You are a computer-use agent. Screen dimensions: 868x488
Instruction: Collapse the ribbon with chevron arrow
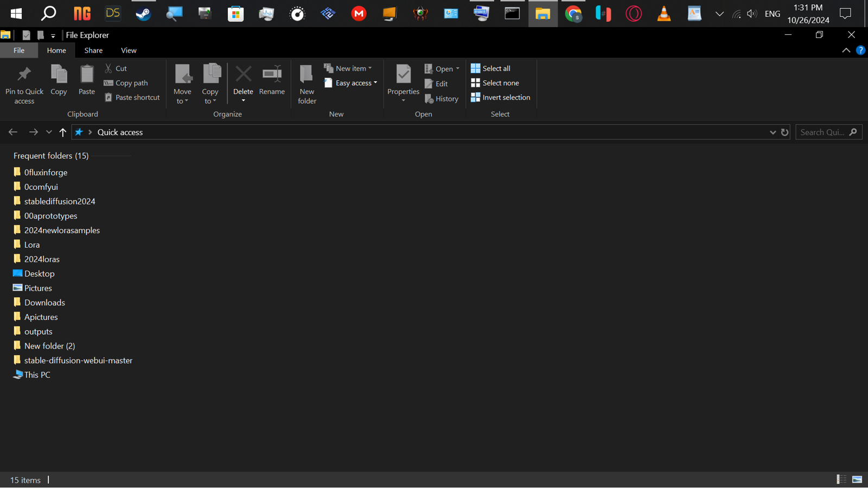tap(846, 50)
